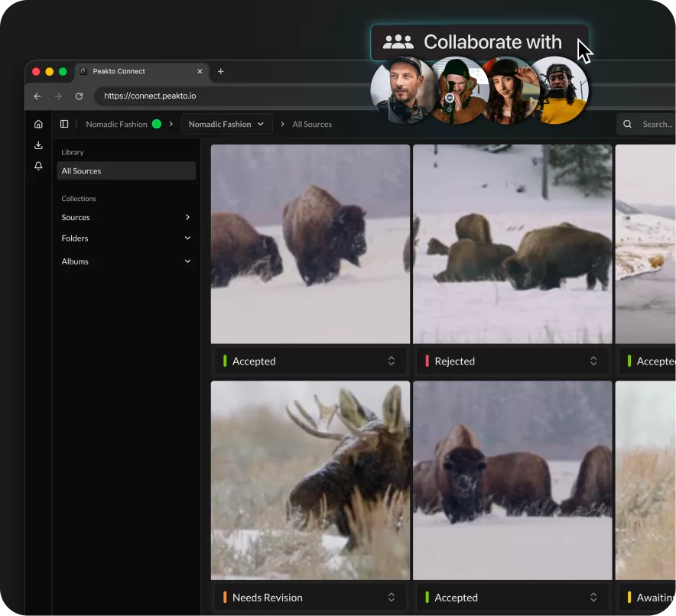Switch to the Peakto Connect tab

coord(138,72)
